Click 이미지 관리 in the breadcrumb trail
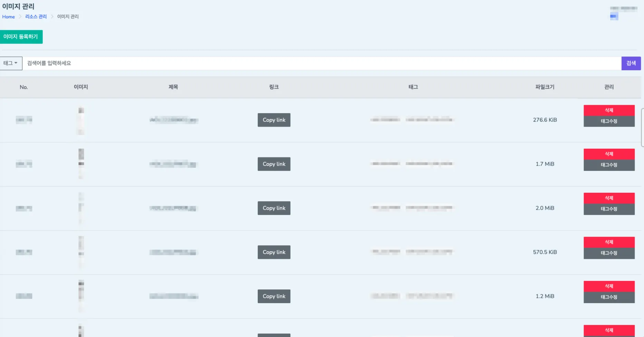644x337 pixels. click(x=68, y=17)
